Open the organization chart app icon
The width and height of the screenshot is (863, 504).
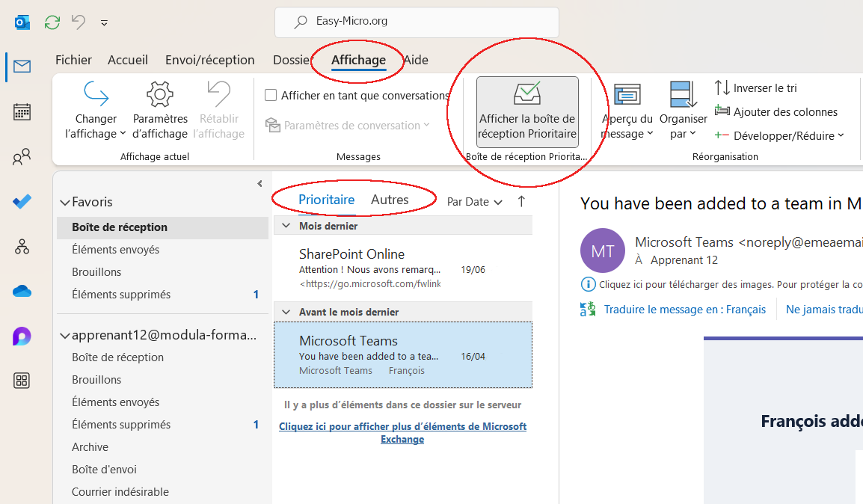[22, 247]
